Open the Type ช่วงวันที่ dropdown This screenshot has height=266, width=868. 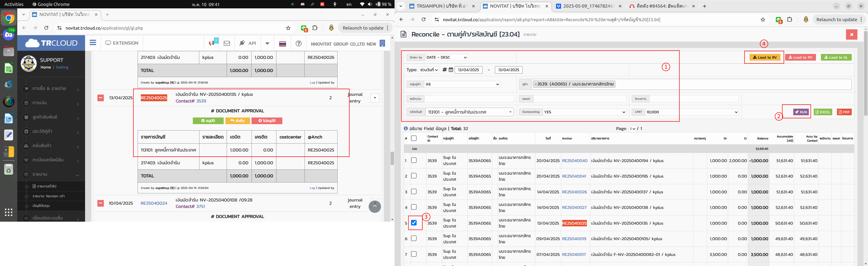point(429,70)
